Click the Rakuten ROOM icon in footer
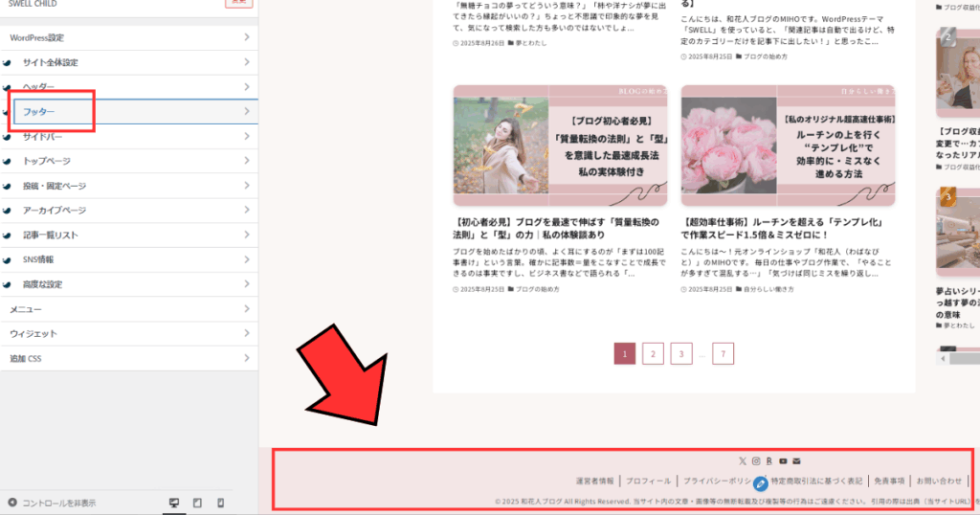980x515 pixels. click(768, 461)
